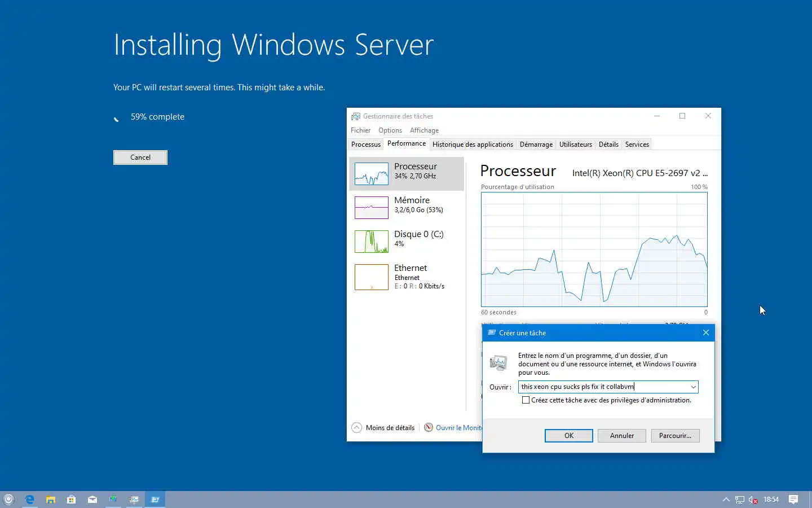Click the Pourcentage d'utilisation label
This screenshot has height=508, width=812.
517,187
